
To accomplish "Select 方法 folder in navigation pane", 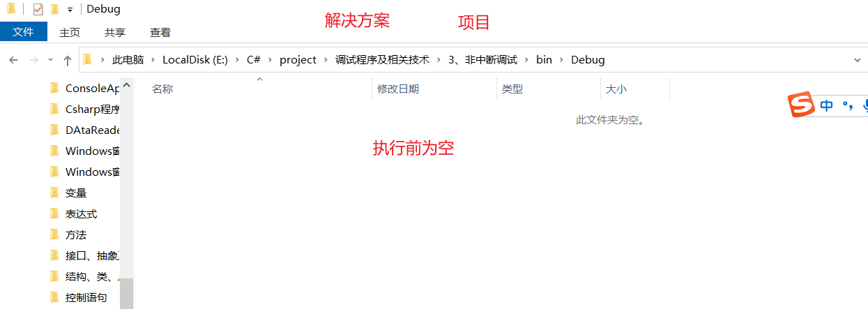I will 76,234.
